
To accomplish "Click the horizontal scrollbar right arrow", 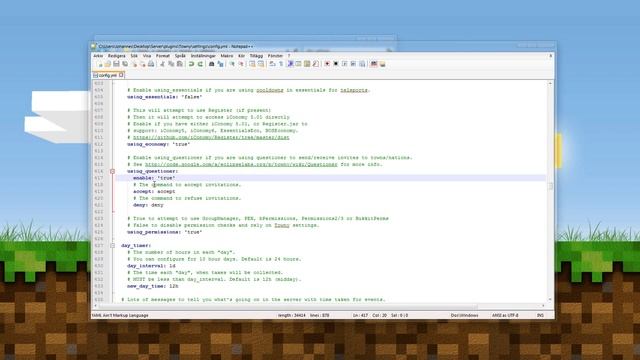I will (x=543, y=306).
